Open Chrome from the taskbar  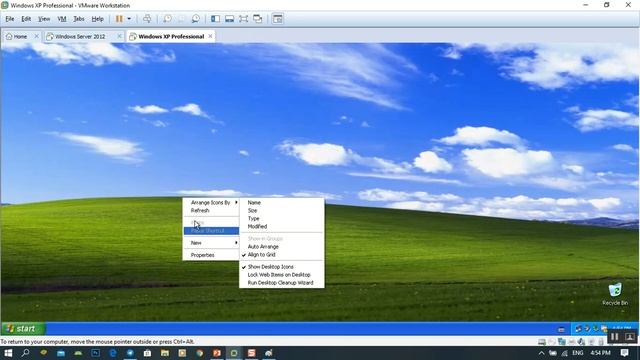200,353
